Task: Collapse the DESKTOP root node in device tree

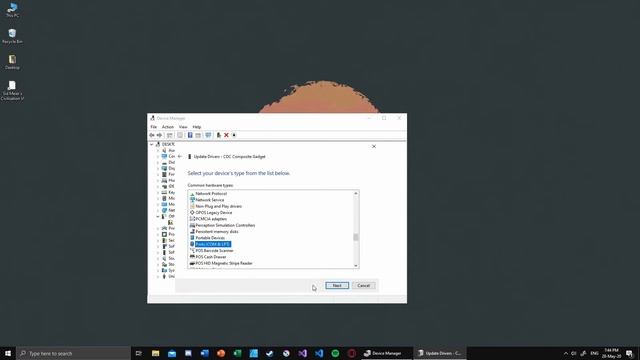Action: [x=151, y=144]
